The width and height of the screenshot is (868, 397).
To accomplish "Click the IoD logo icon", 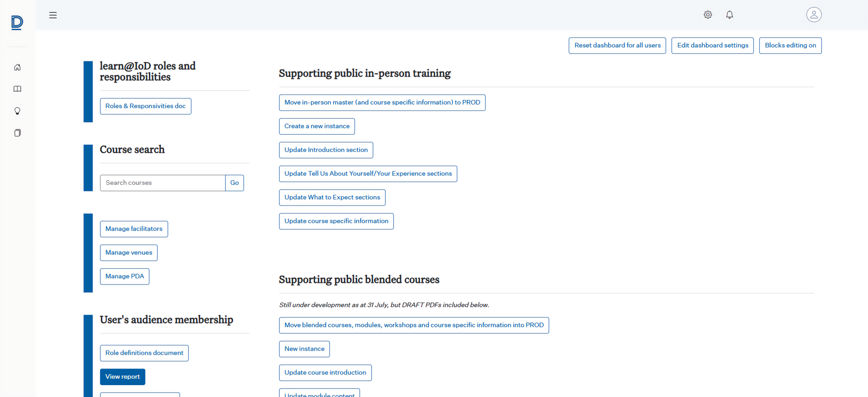I will [x=17, y=23].
